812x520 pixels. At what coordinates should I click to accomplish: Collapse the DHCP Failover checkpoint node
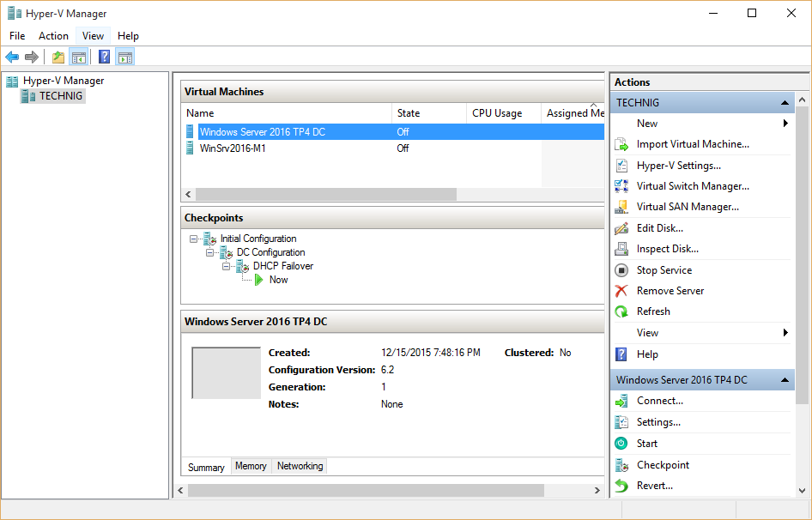pos(227,266)
